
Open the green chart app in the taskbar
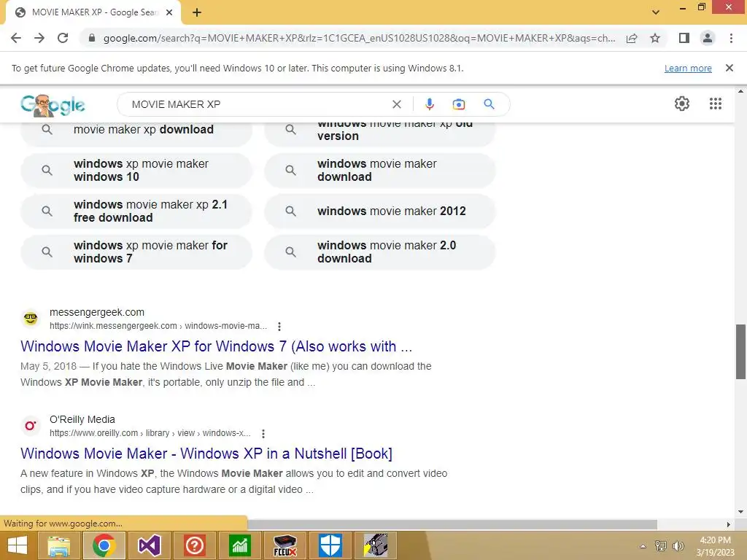[x=239, y=545]
